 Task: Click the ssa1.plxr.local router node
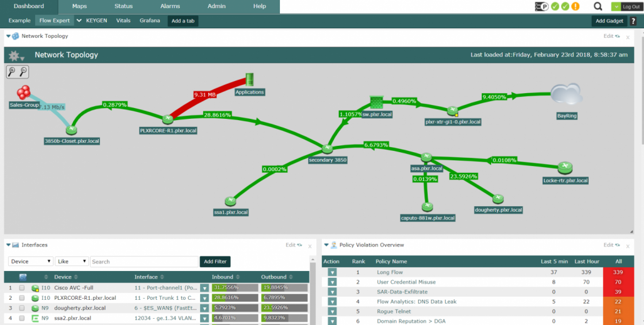(x=230, y=202)
